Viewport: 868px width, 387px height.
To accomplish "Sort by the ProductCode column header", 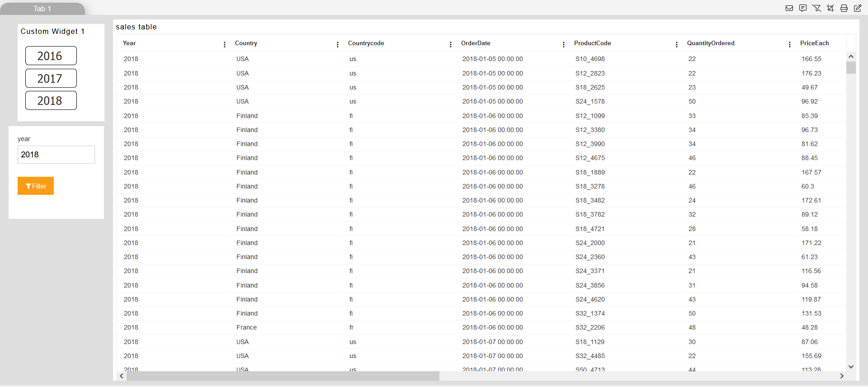I will (x=592, y=43).
